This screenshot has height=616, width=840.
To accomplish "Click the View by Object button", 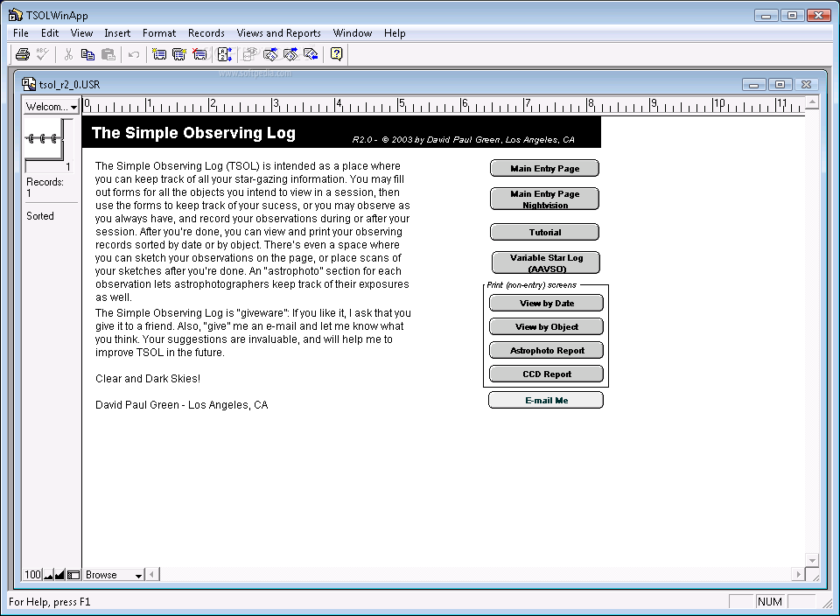I will tap(546, 326).
